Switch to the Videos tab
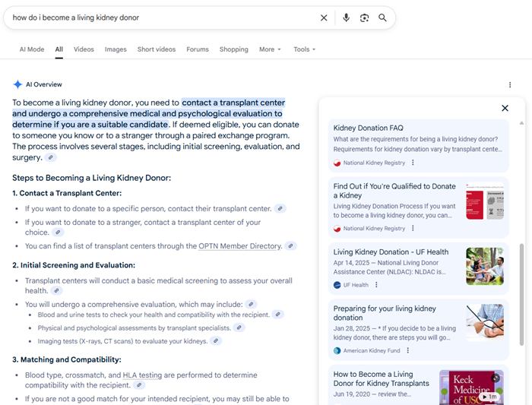 (x=84, y=49)
